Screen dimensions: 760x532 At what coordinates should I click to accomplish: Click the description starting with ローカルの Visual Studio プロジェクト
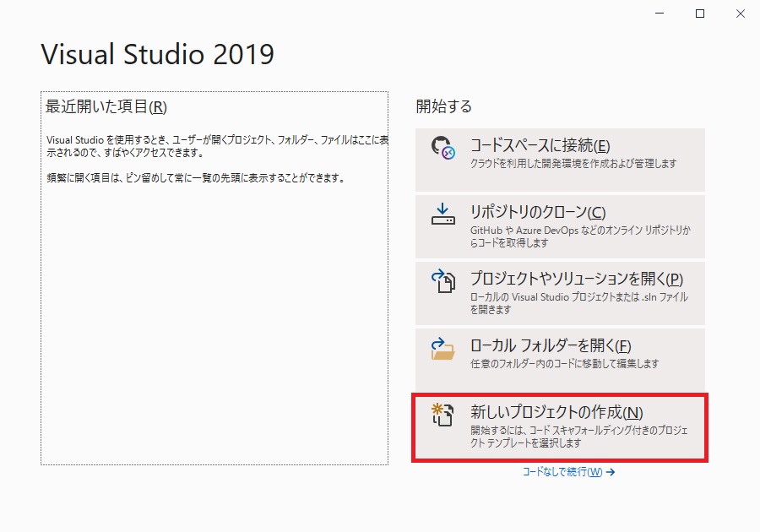point(579,303)
